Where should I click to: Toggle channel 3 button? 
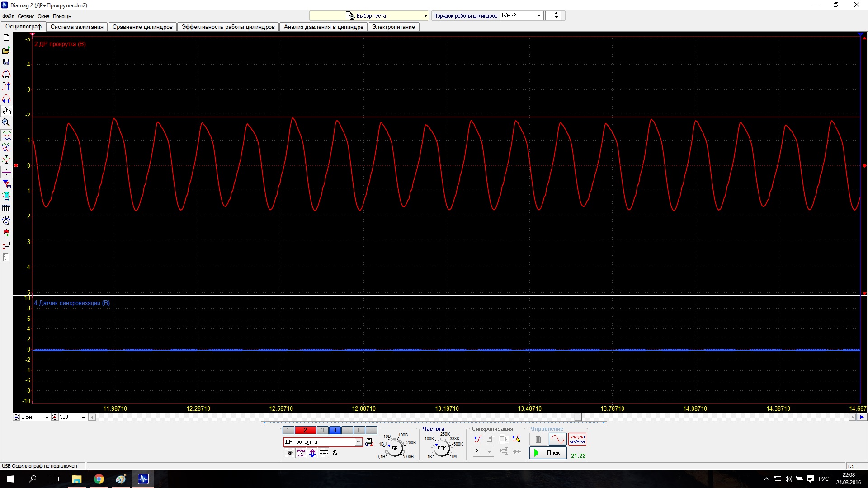pos(322,431)
